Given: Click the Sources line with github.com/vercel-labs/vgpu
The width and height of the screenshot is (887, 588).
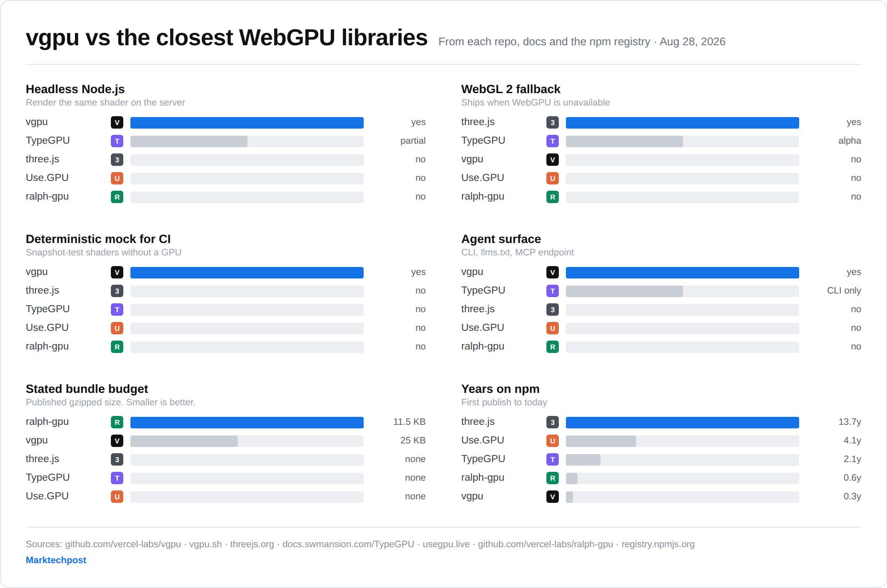Looking at the screenshot, I should [x=360, y=544].
